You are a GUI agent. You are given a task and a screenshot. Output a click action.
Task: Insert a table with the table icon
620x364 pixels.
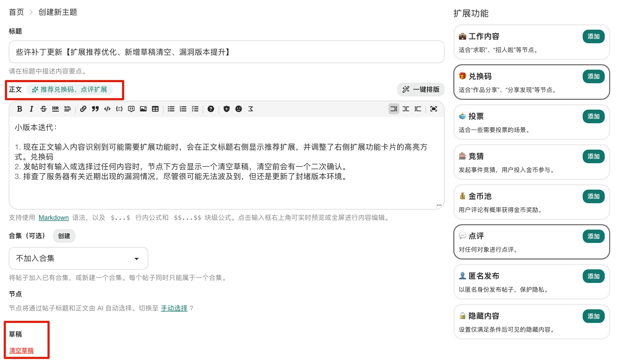155,109
